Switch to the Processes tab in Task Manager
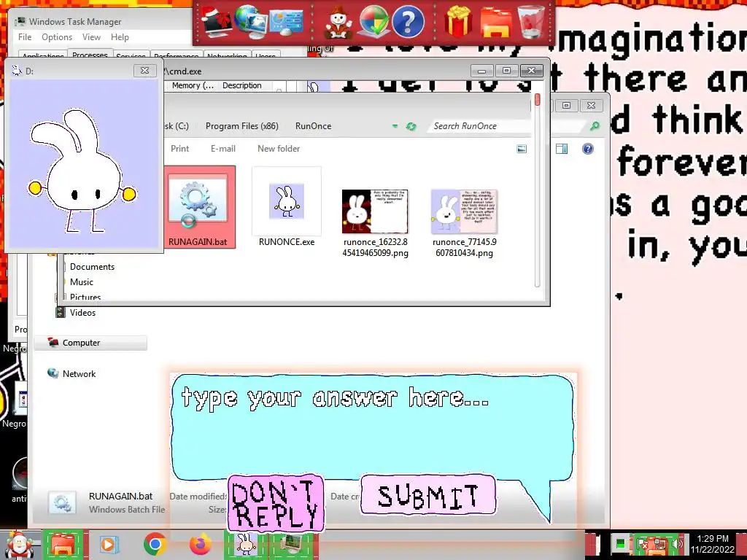 [90, 54]
